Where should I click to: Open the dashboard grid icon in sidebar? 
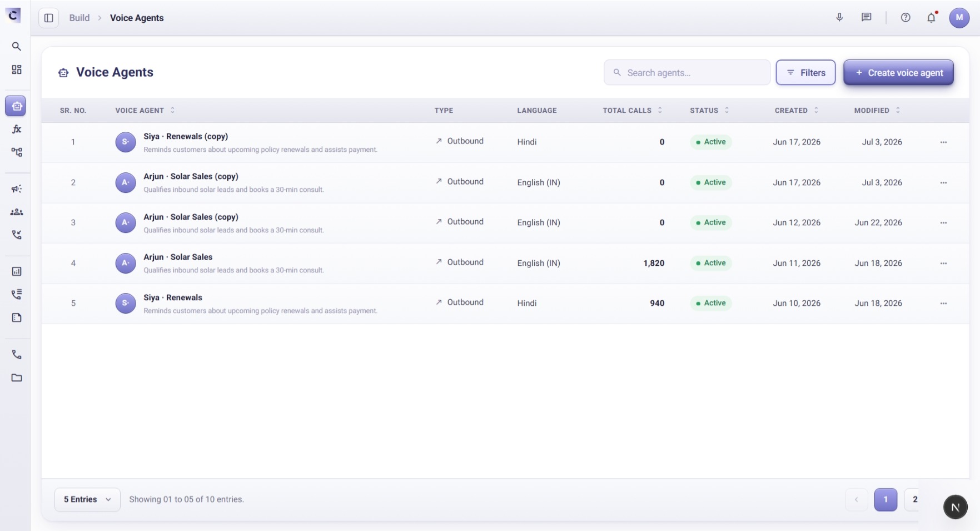(x=17, y=70)
